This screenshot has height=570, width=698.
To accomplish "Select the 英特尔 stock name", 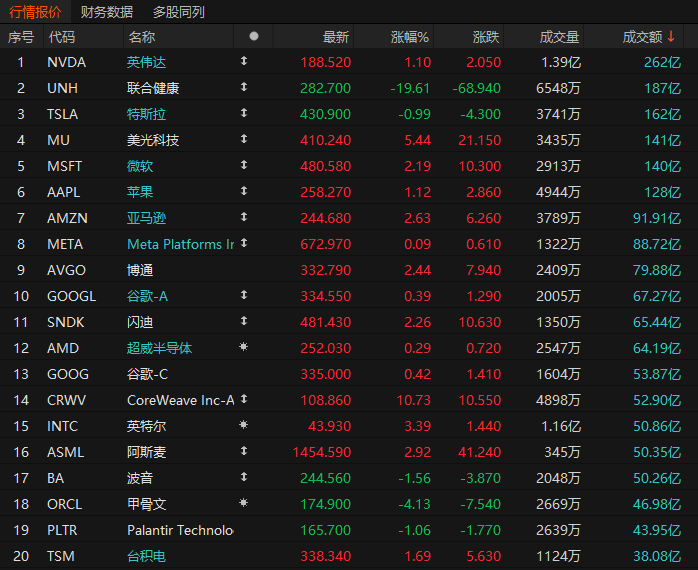I will coord(146,426).
